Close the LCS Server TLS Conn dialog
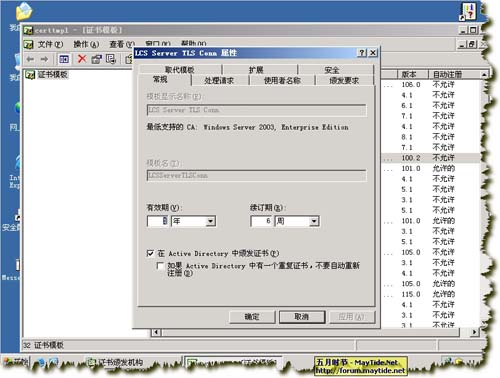The height and width of the screenshot is (378, 500). (x=373, y=53)
